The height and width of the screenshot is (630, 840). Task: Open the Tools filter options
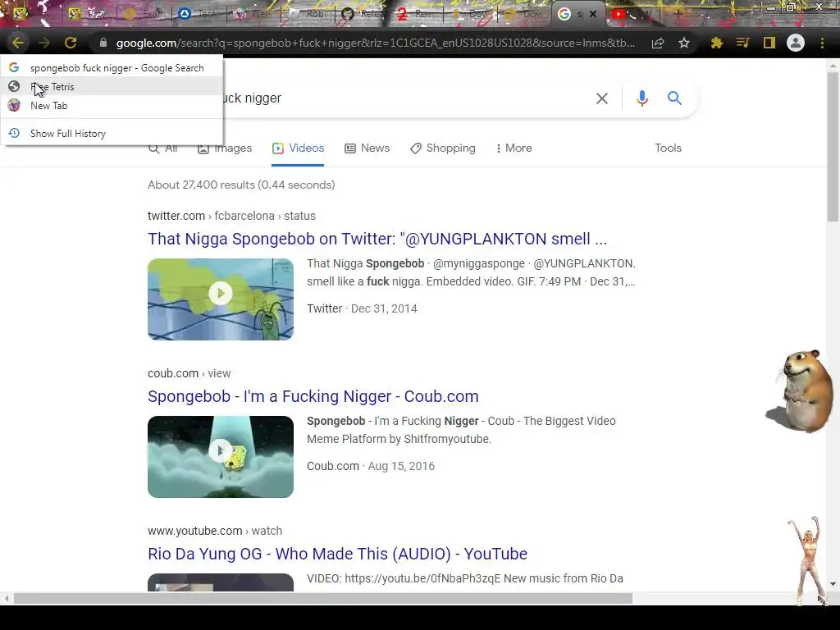tap(668, 148)
